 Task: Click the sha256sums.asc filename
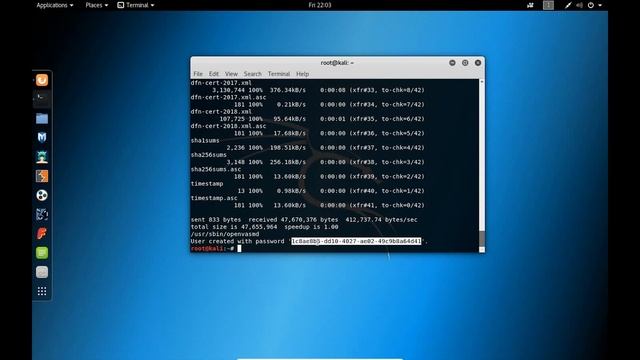(x=216, y=169)
